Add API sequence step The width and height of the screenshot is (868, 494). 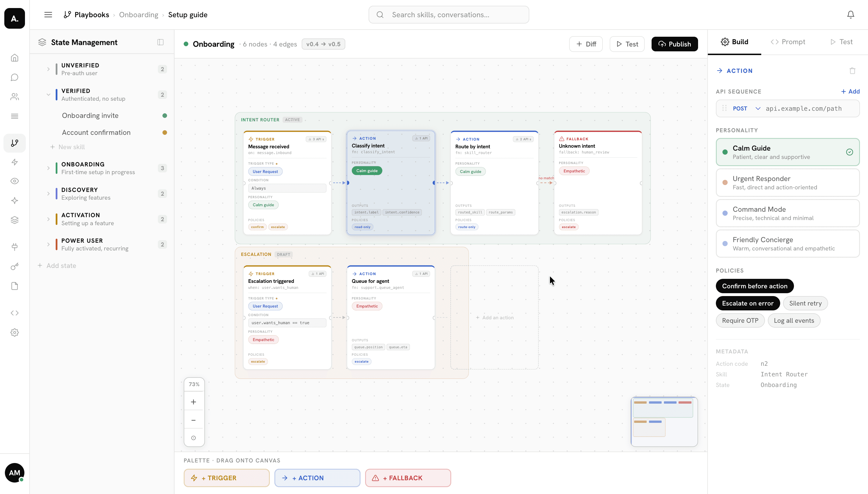click(850, 91)
